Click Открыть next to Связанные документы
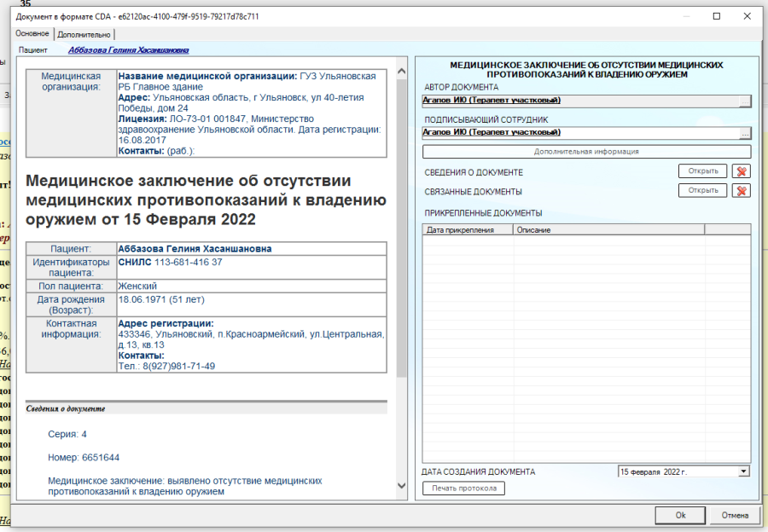Viewport: 768px width, 532px height. (x=702, y=190)
